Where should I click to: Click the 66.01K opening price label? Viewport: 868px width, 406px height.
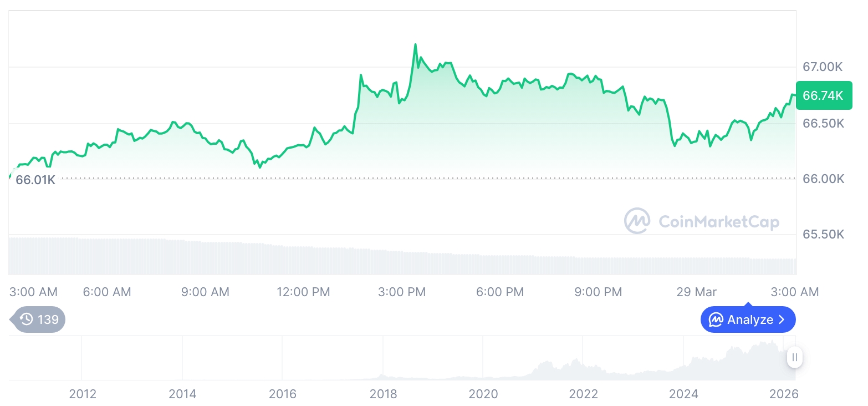(35, 180)
